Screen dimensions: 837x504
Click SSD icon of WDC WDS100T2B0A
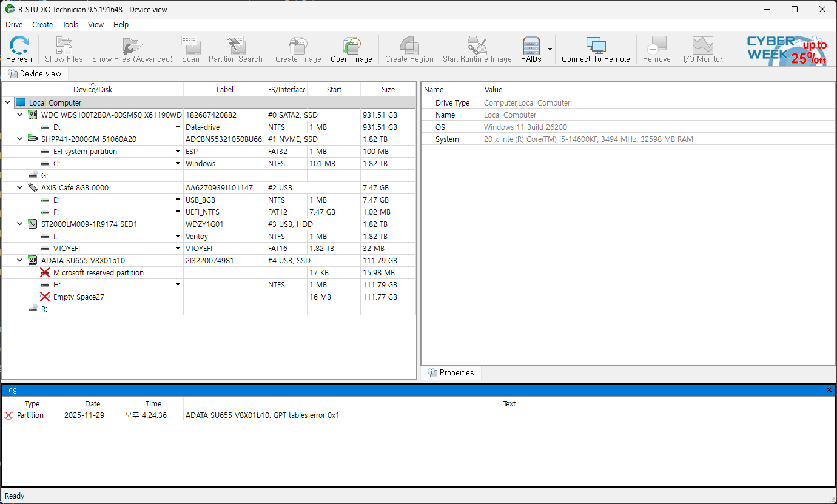(x=33, y=115)
